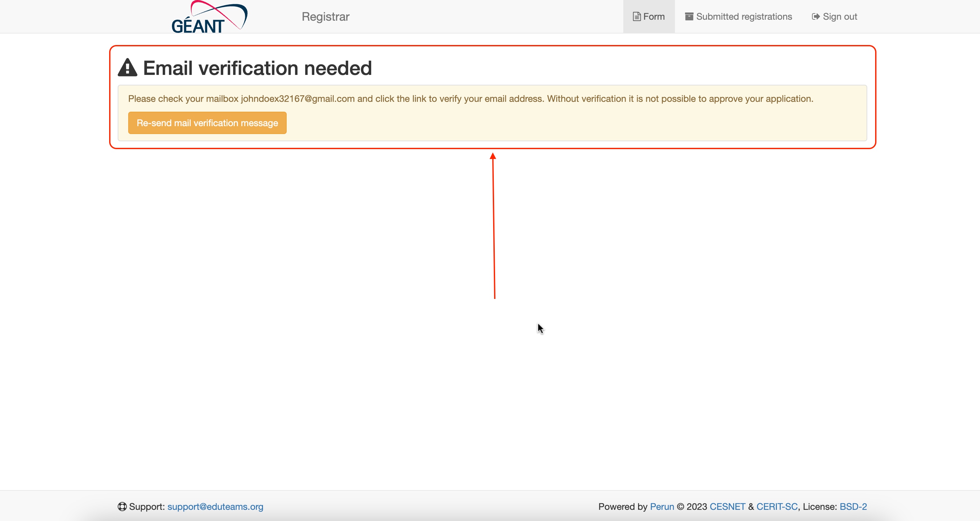Open the Registrar title link
This screenshot has width=980, height=521.
(x=325, y=17)
